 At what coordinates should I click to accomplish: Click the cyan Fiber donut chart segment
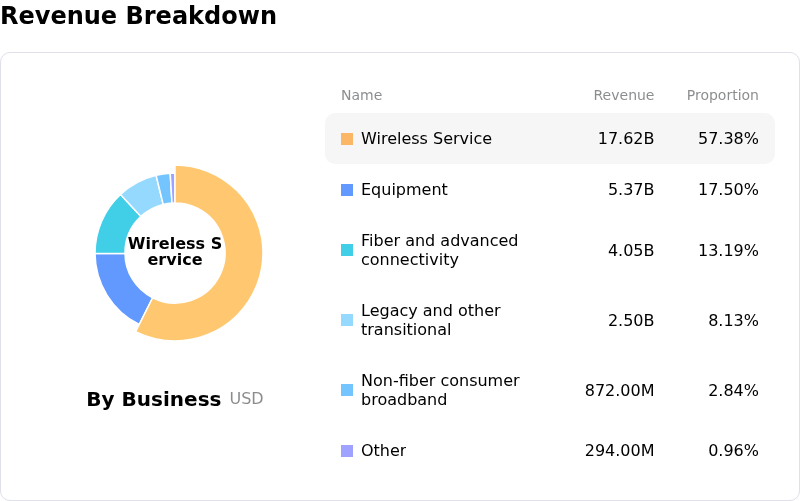pyautogui.click(x=114, y=224)
